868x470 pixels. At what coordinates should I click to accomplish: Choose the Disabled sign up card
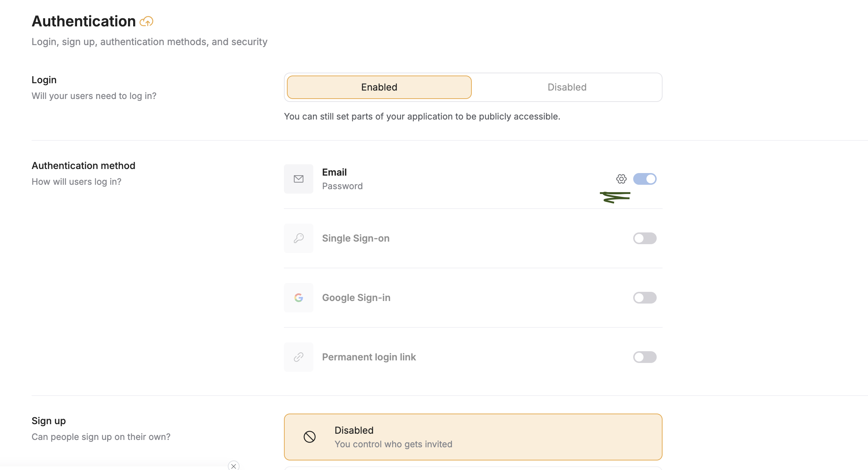(x=473, y=437)
